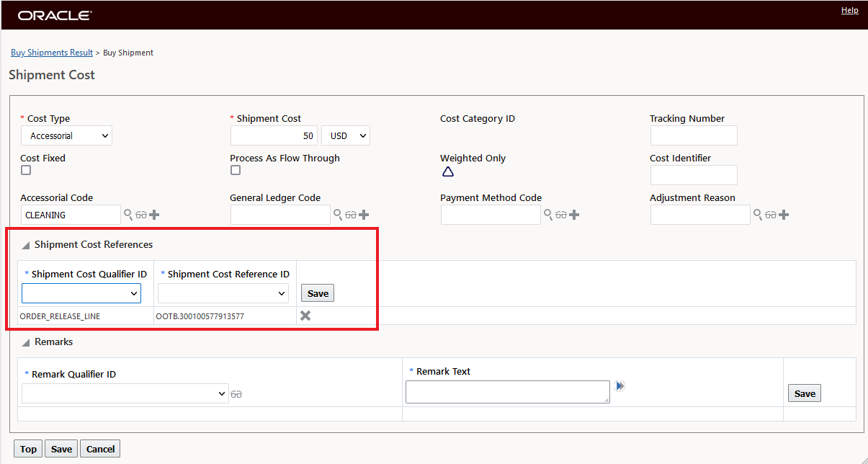Click the Weighted Only triangle indicator

point(447,171)
